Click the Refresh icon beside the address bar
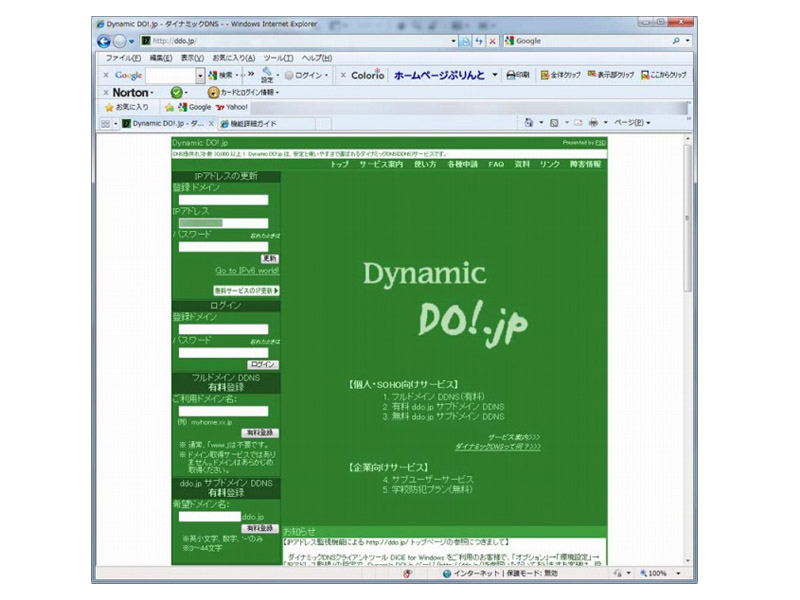The width and height of the screenshot is (800, 600). coord(478,41)
